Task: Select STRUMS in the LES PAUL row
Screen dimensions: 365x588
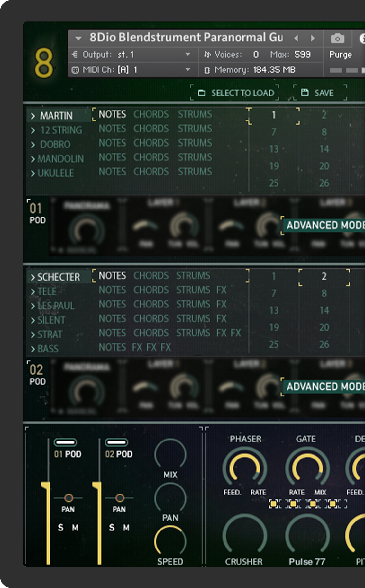Action: coord(193,304)
